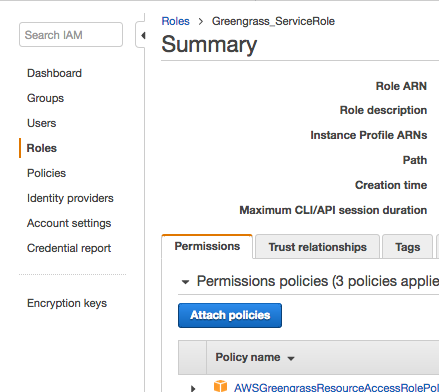The image size is (439, 392).
Task: Go back to Roles via breadcrumb
Action: [175, 21]
